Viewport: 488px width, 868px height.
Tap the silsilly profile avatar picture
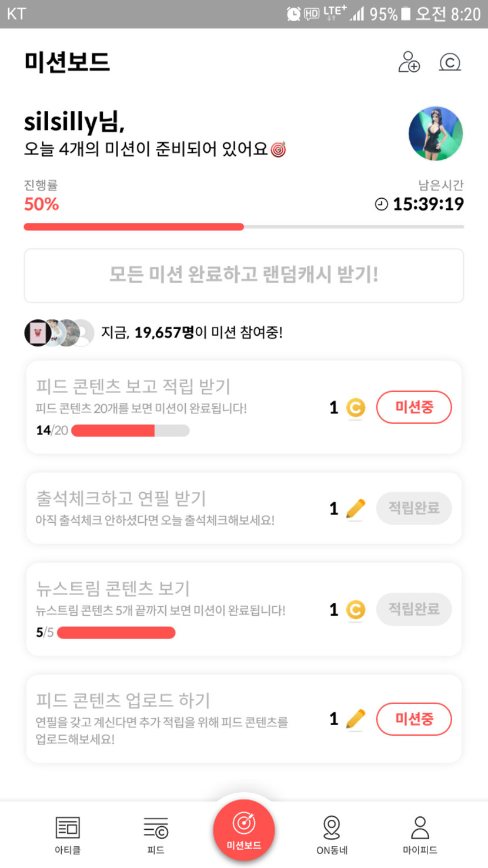tap(436, 133)
